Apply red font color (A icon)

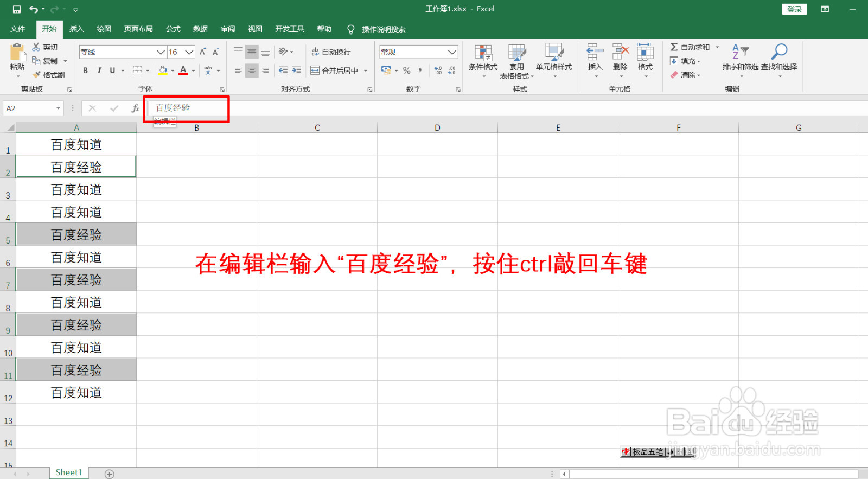point(183,71)
